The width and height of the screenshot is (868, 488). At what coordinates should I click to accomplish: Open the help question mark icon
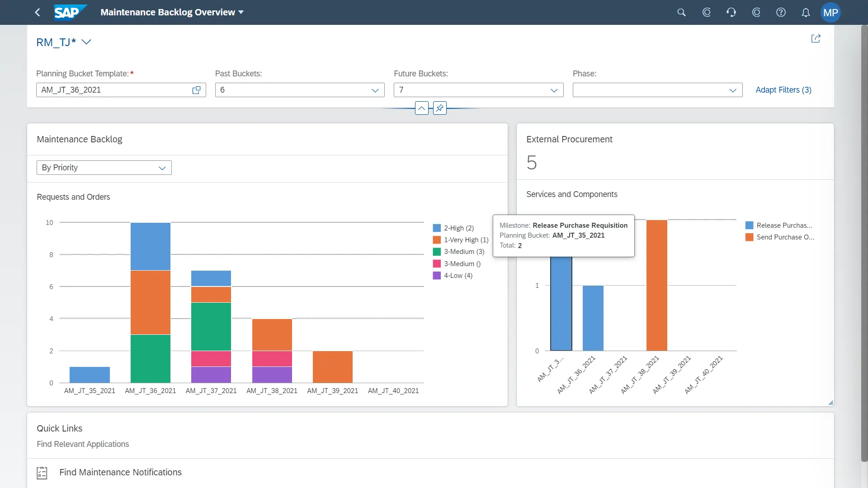(x=781, y=12)
